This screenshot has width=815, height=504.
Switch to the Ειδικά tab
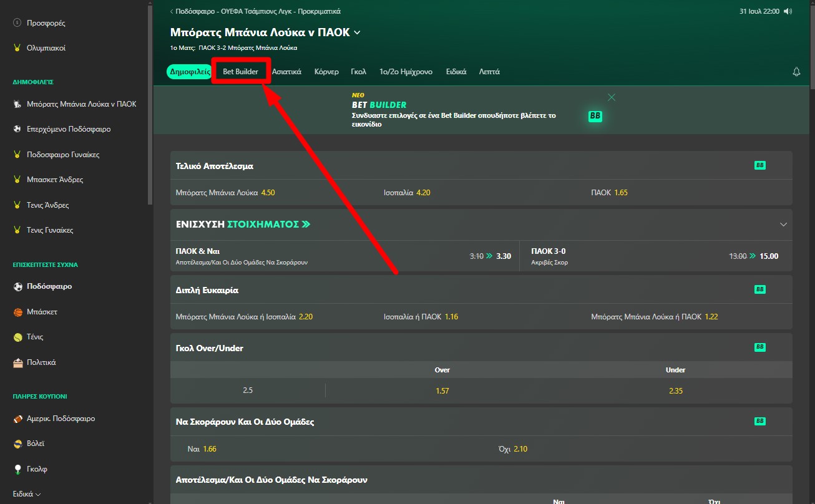pyautogui.click(x=456, y=72)
